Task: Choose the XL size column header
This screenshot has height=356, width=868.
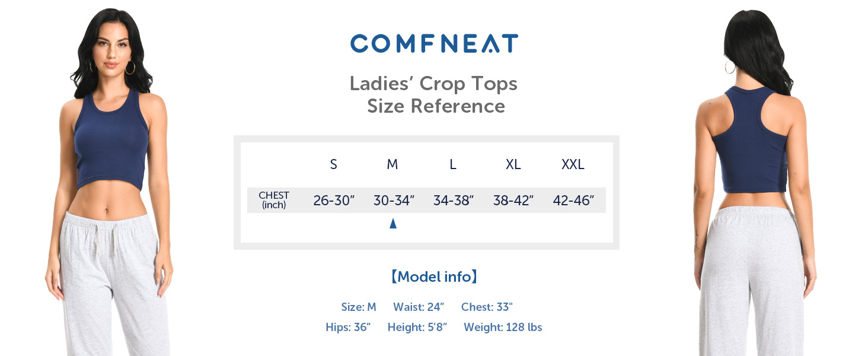Action: point(513,165)
